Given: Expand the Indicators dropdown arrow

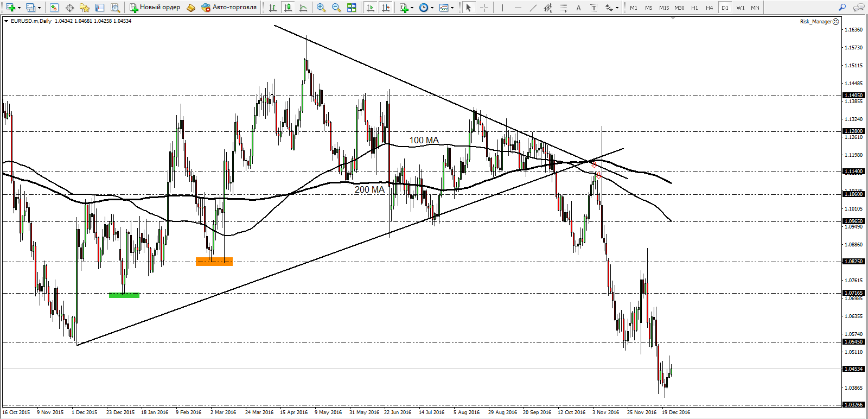Looking at the screenshot, I should (412, 8).
